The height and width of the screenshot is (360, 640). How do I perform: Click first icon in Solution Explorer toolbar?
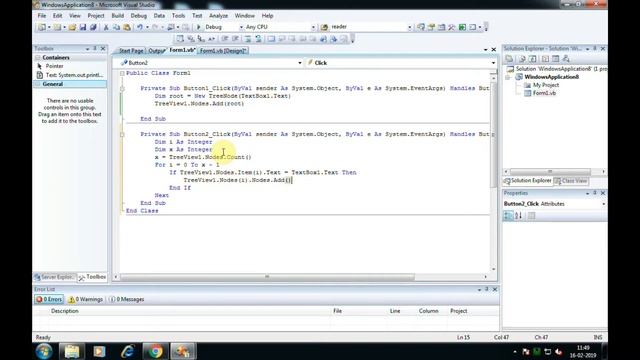pyautogui.click(x=509, y=58)
